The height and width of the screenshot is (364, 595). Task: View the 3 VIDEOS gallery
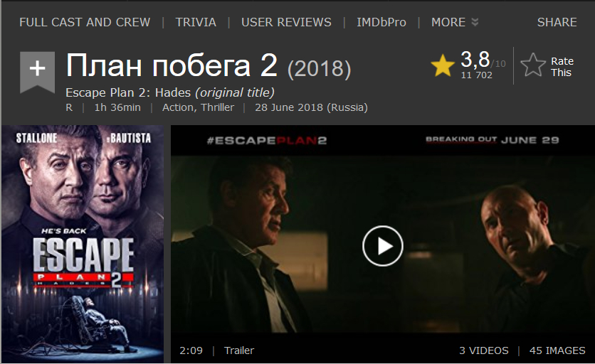(x=484, y=350)
